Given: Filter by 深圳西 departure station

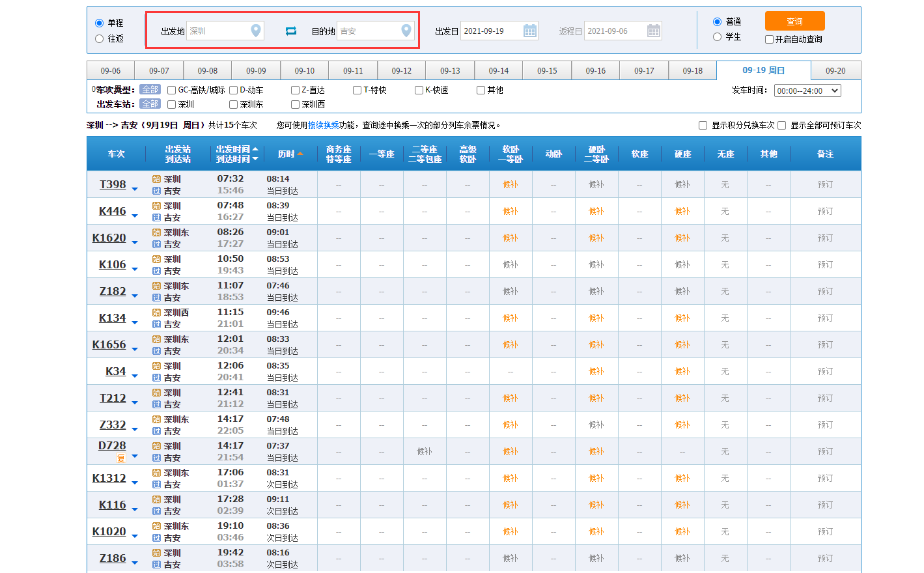Looking at the screenshot, I should pos(295,104).
